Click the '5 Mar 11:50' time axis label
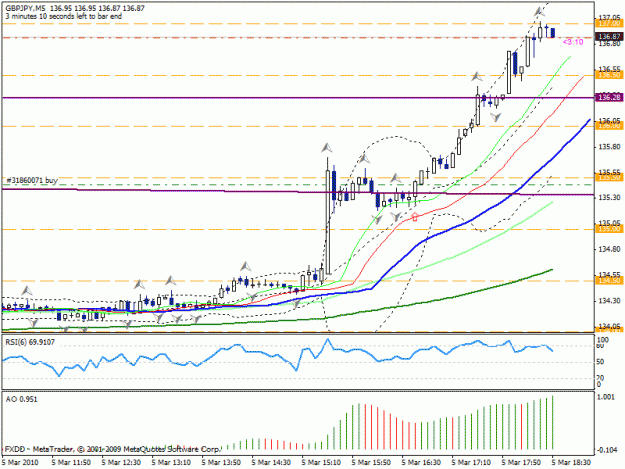The height and width of the screenshot is (469, 625). point(71,463)
